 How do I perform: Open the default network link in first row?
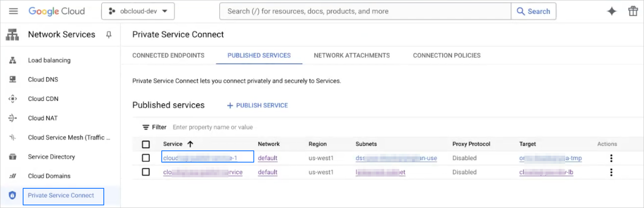click(x=267, y=158)
